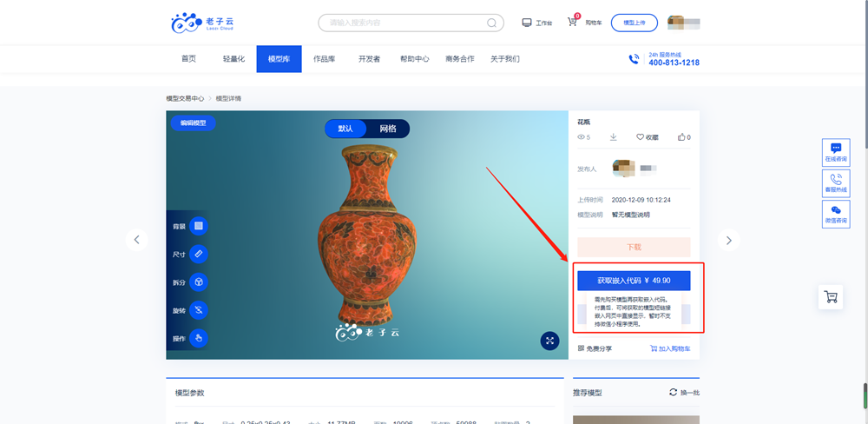Click the 花瓶 model title

(583, 122)
